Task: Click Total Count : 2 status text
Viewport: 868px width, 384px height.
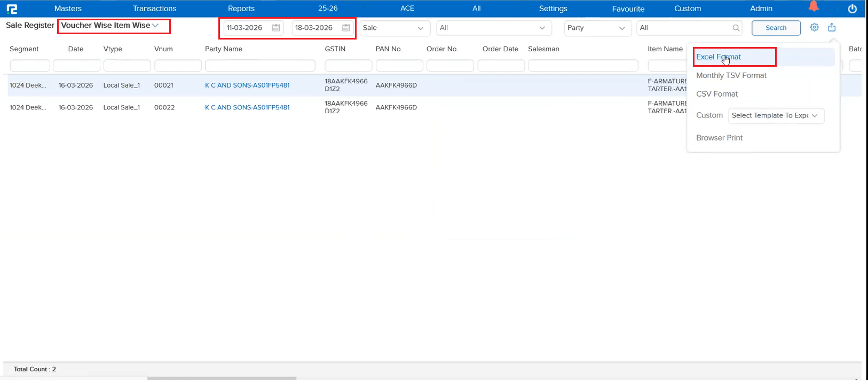Action: coord(35,369)
